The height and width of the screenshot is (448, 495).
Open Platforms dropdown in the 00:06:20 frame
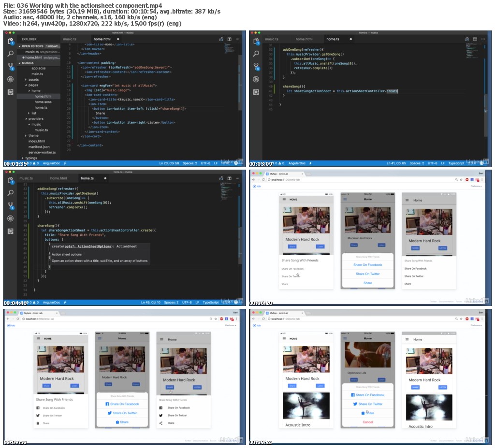pos(476,186)
